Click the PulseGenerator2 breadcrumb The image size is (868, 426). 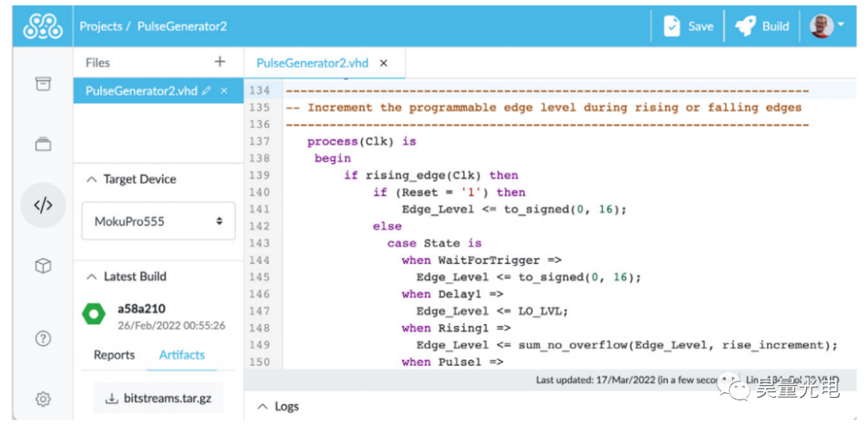click(182, 26)
